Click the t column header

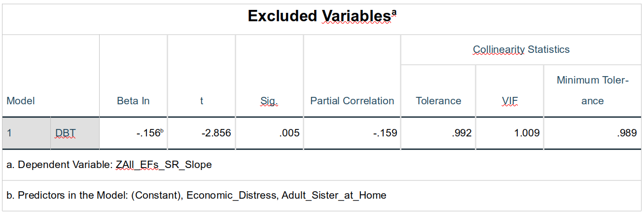coord(202,101)
